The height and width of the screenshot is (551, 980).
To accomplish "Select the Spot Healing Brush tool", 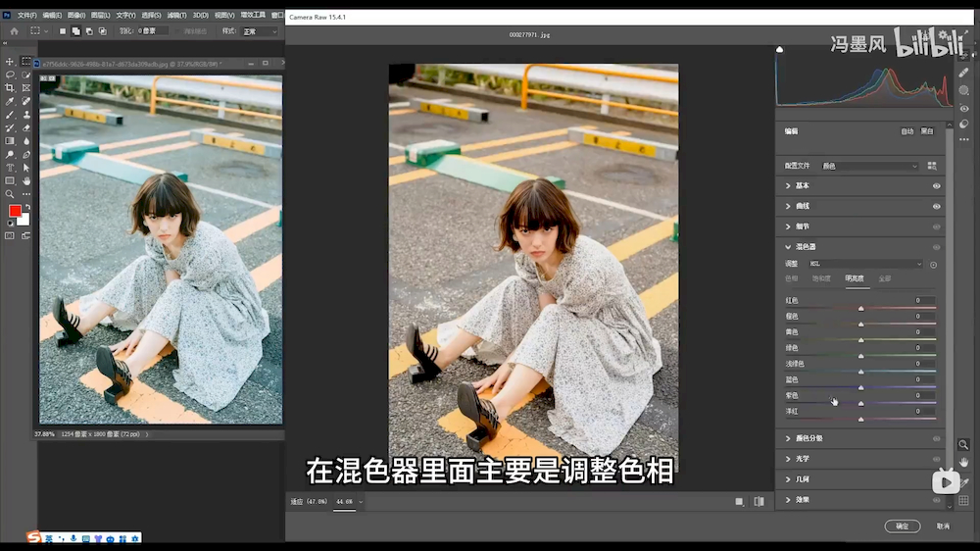I will [25, 101].
